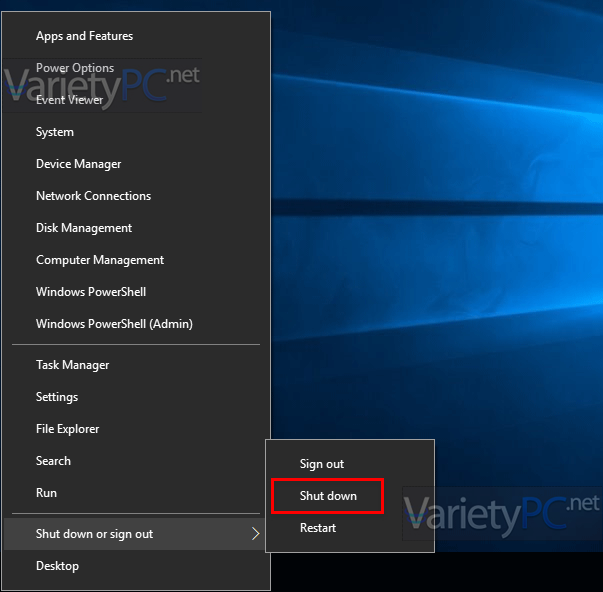
Task: Launch Windows PowerShell (Admin)
Action: pos(136,324)
